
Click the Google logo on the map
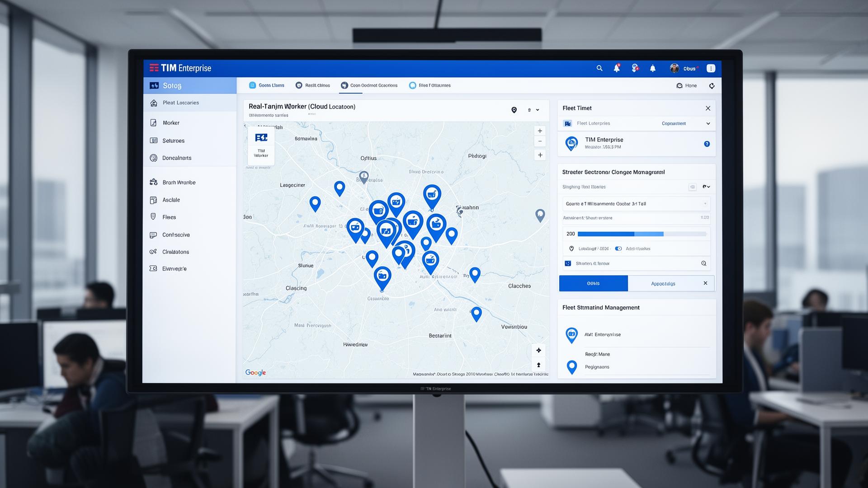[255, 373]
